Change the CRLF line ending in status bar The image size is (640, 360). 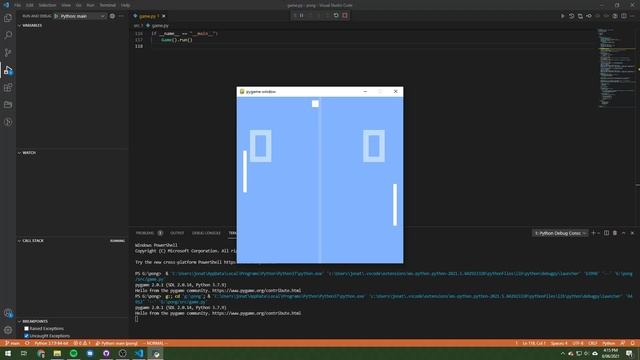pyautogui.click(x=593, y=343)
